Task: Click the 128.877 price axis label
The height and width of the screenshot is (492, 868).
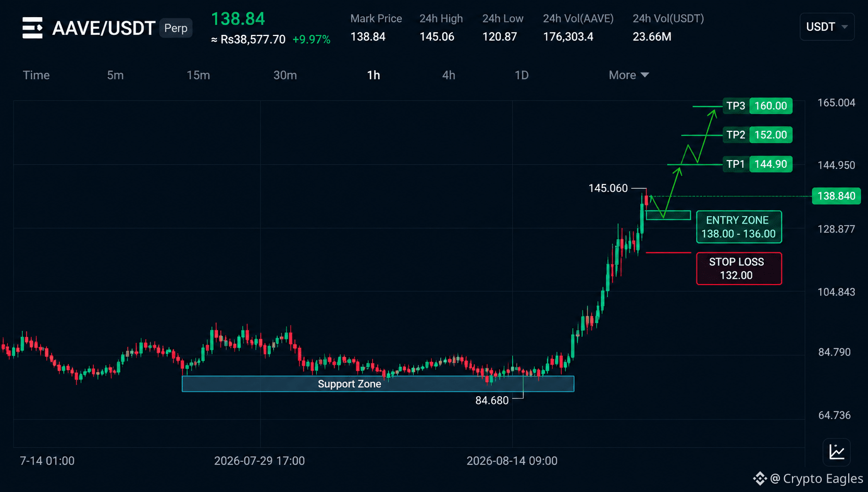Action: (x=836, y=229)
